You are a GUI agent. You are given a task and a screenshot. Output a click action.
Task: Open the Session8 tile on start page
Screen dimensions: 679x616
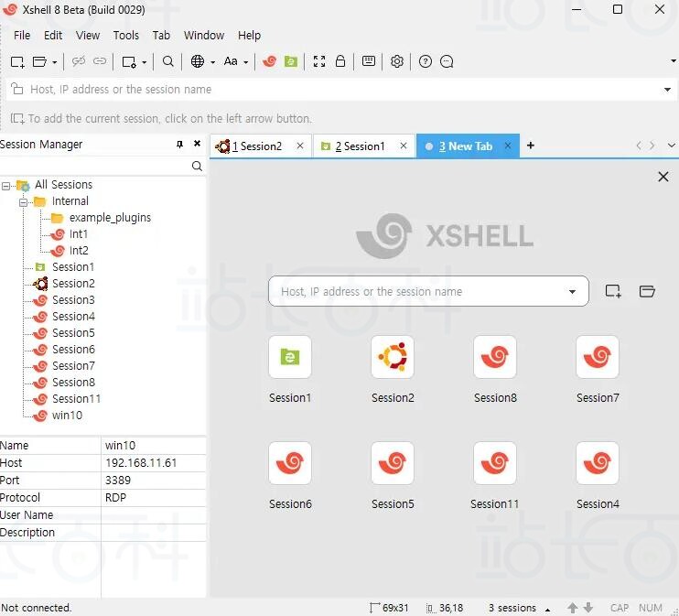tap(495, 357)
